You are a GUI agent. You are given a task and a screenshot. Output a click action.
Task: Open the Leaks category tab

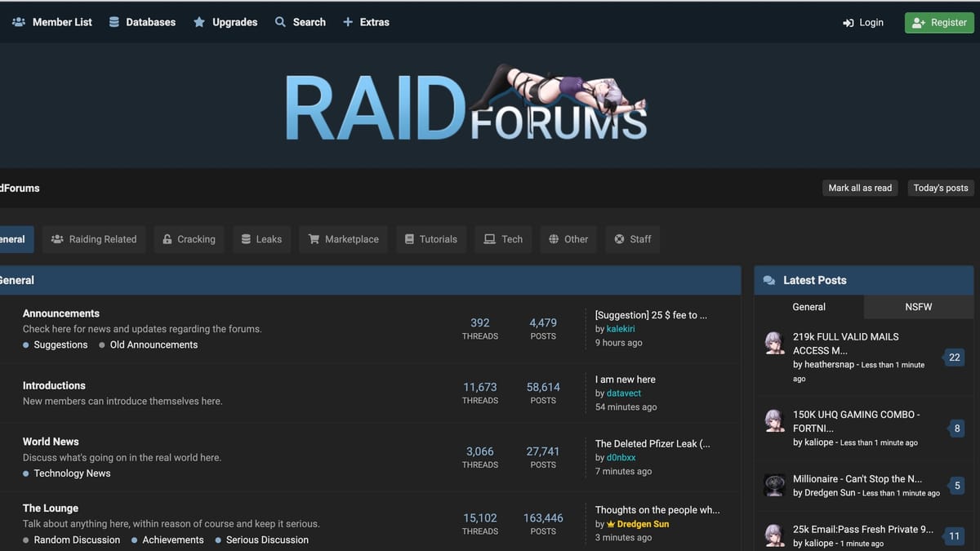point(261,239)
